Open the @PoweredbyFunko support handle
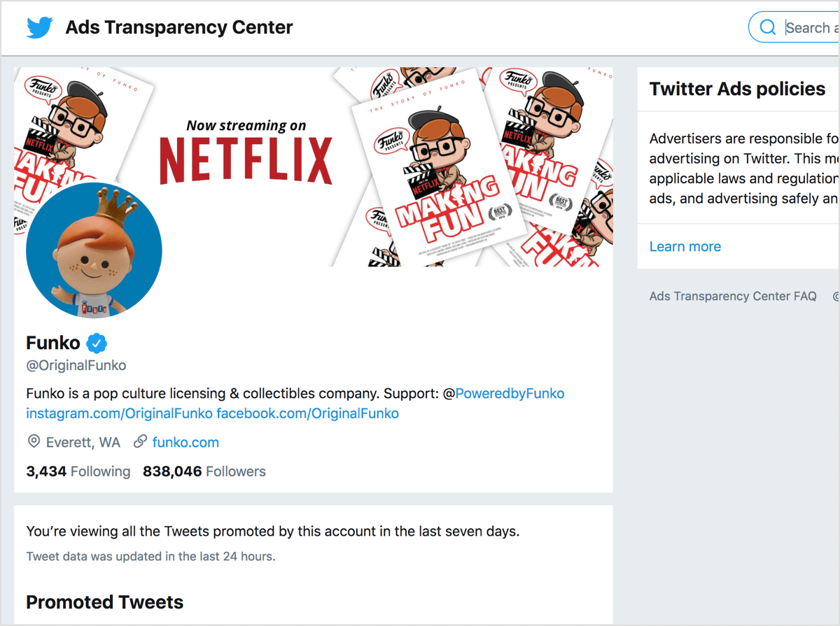The height and width of the screenshot is (626, 840). [x=510, y=393]
